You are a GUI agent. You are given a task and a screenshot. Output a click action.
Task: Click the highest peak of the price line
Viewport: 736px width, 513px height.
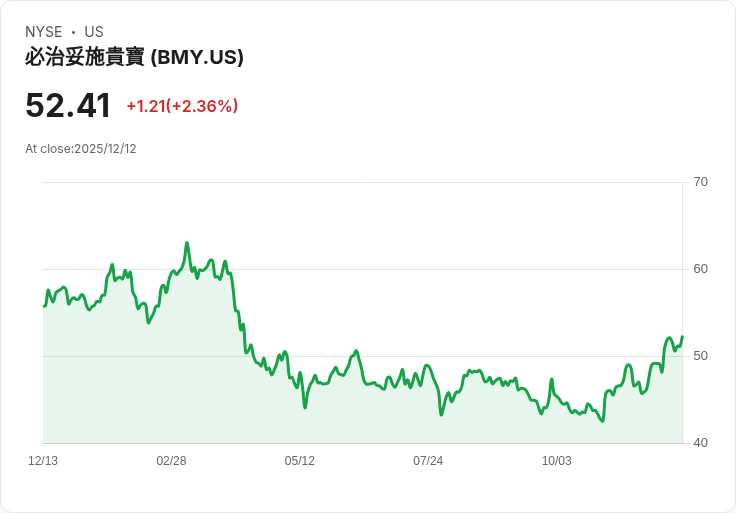[x=187, y=243]
